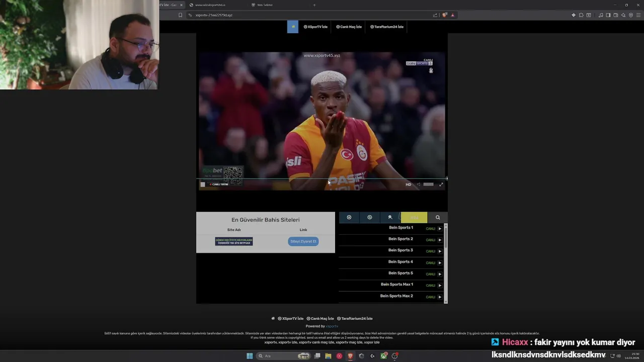The width and height of the screenshot is (644, 362).
Task: Open the channel search magnifier tab
Action: 438,217
